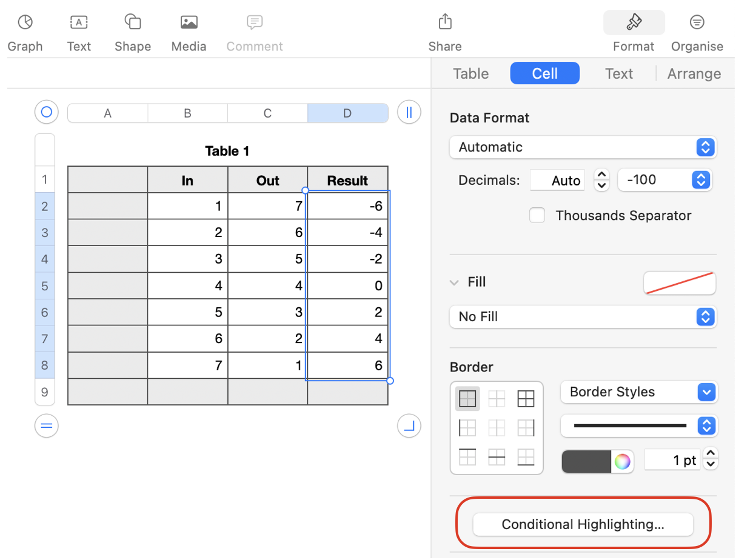Select the all-borders icon in the Border grid
The height and width of the screenshot is (560, 736).
[526, 399]
